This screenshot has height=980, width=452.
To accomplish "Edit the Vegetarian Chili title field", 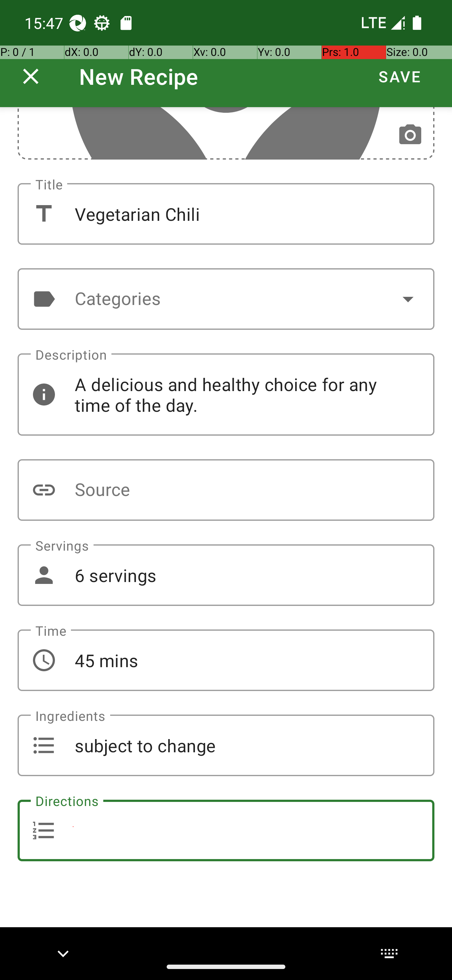I will 226,214.
